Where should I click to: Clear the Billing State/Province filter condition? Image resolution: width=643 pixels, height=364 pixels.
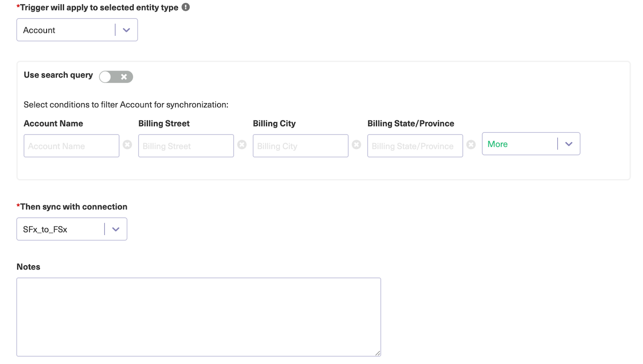click(471, 145)
